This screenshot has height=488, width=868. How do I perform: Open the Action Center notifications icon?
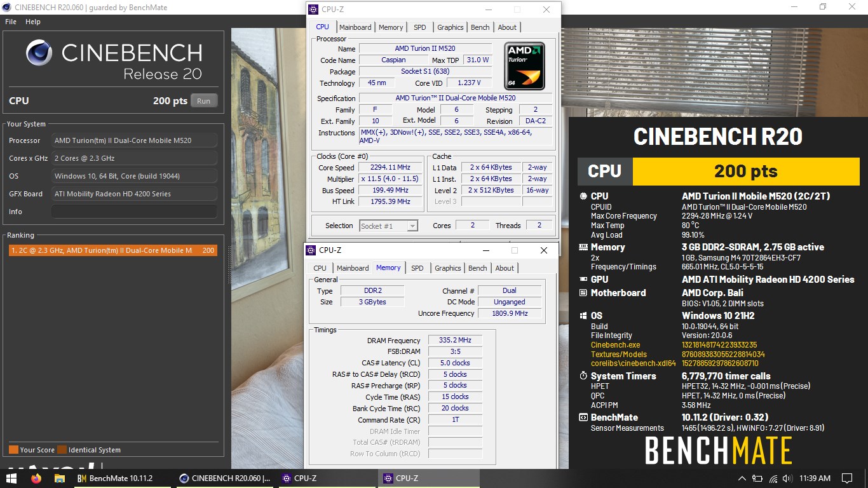point(846,478)
